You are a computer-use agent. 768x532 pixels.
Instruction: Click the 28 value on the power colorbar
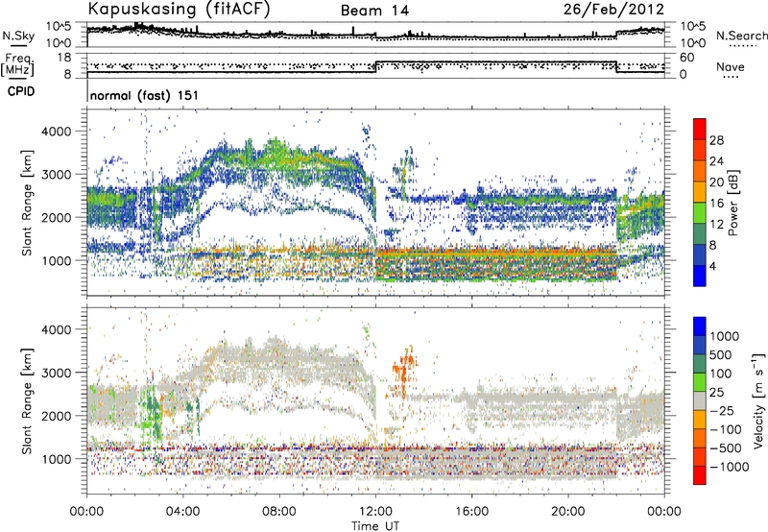716,140
